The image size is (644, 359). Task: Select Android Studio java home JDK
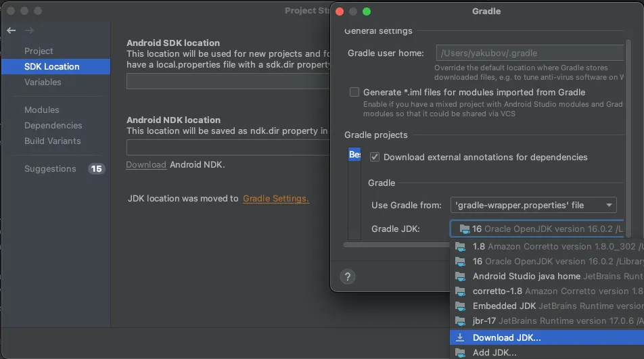547,277
